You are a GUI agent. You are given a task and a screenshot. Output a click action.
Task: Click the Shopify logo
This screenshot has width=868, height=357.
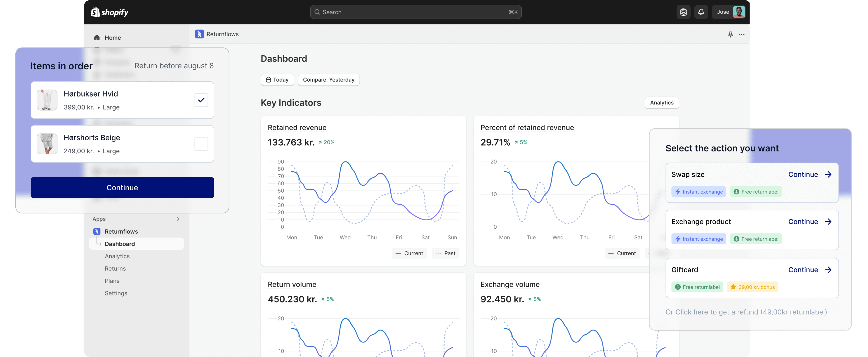pos(109,12)
